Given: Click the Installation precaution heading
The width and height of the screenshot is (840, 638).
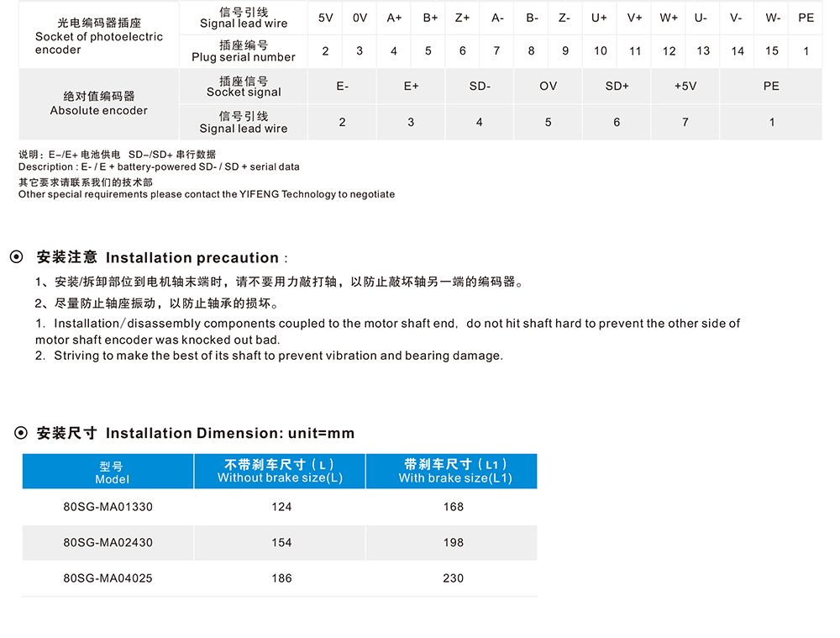Looking at the screenshot, I should [x=162, y=257].
